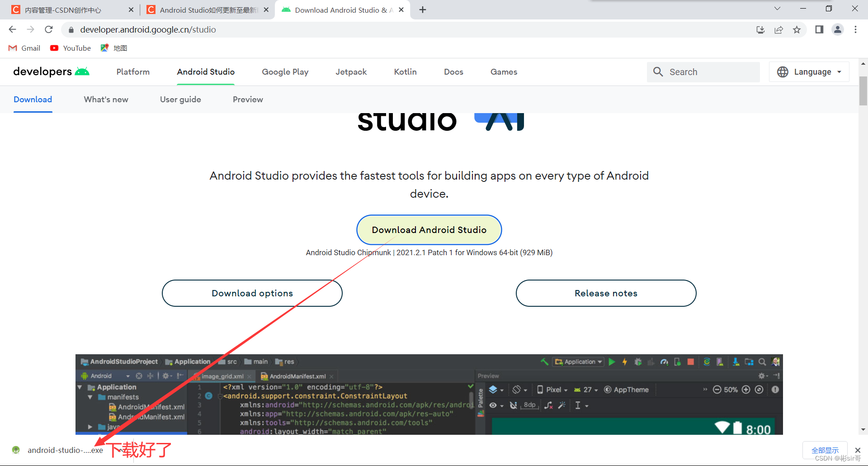Select the What's new sub-tab
The height and width of the screenshot is (466, 868).
click(106, 100)
